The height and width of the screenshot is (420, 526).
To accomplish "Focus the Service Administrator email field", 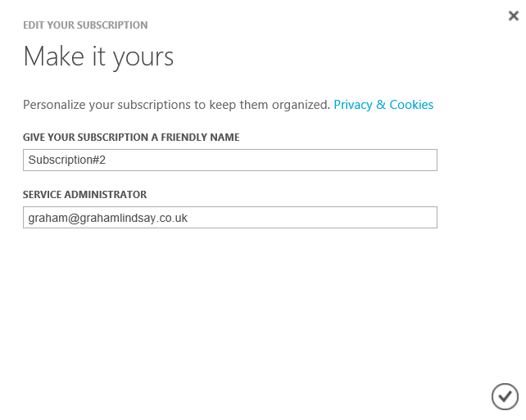I will click(x=230, y=218).
